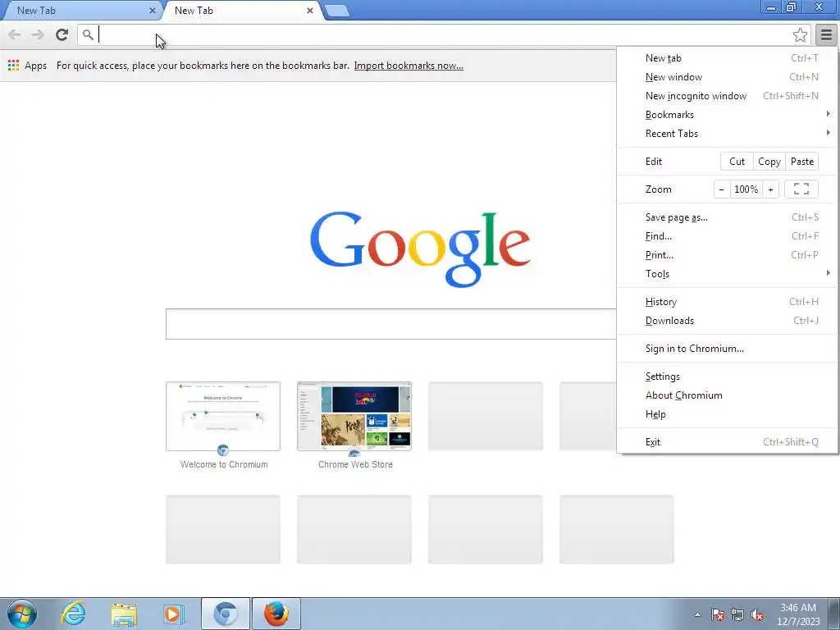840x630 pixels.
Task: Click the 100% zoom value
Action: (746, 189)
